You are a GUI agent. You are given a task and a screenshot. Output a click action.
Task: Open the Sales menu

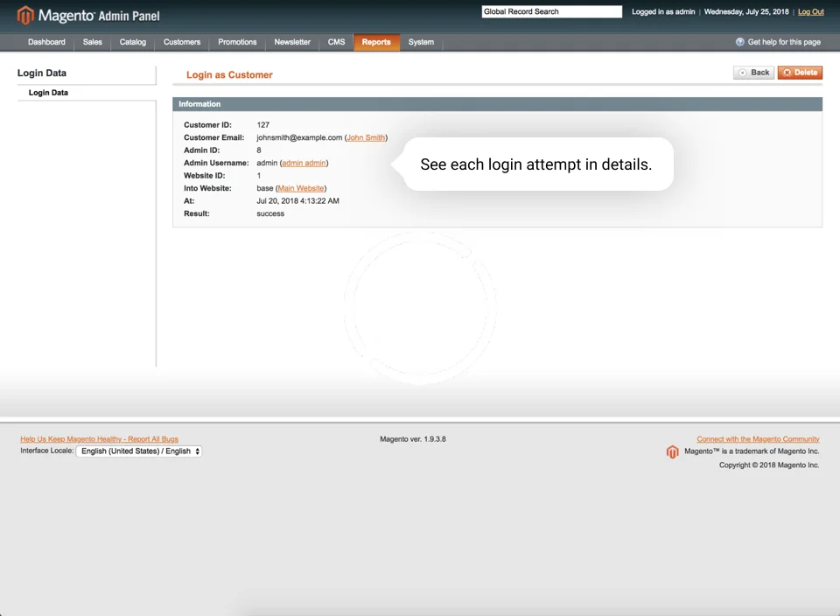point(93,42)
